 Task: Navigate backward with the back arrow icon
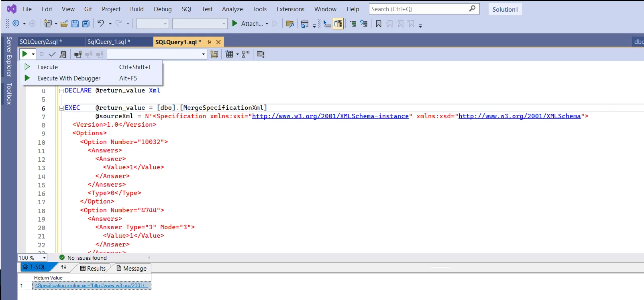[16, 24]
